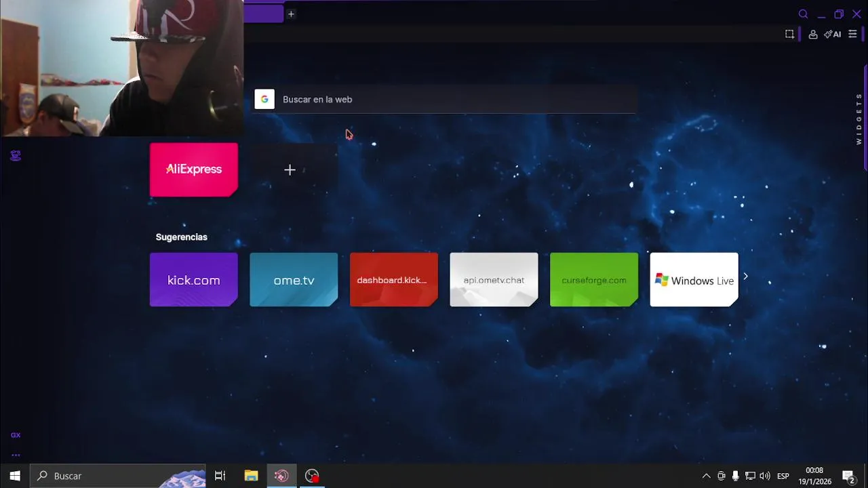The height and width of the screenshot is (488, 868).
Task: Open the curseforge.com suggestion tile
Action: 594,280
